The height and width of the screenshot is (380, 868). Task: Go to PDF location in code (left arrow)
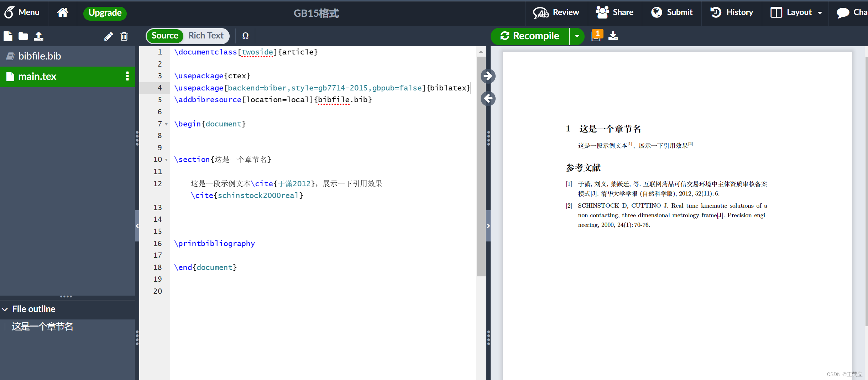[488, 98]
